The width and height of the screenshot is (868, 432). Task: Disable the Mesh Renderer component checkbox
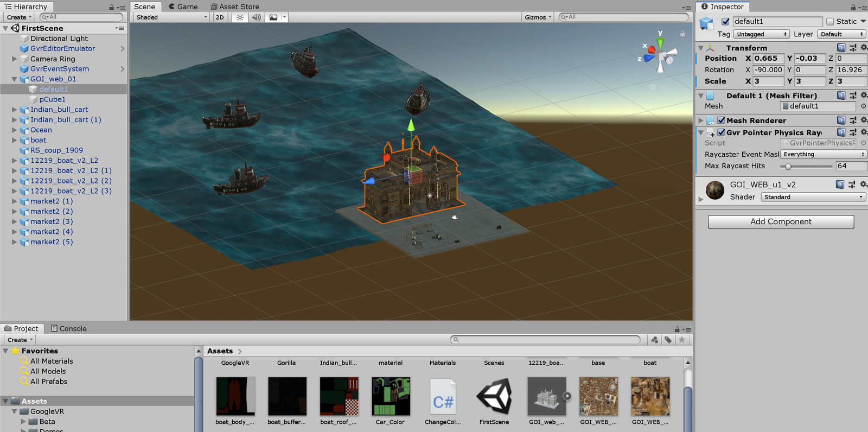tap(721, 120)
